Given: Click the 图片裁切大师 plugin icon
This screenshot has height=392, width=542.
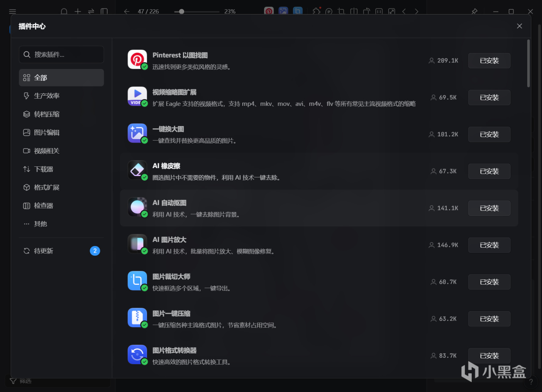Looking at the screenshot, I should pyautogui.click(x=137, y=281).
